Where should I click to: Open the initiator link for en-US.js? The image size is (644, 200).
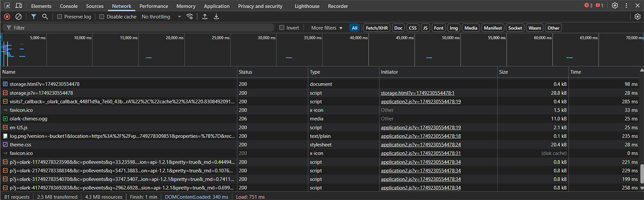[x=421, y=127]
